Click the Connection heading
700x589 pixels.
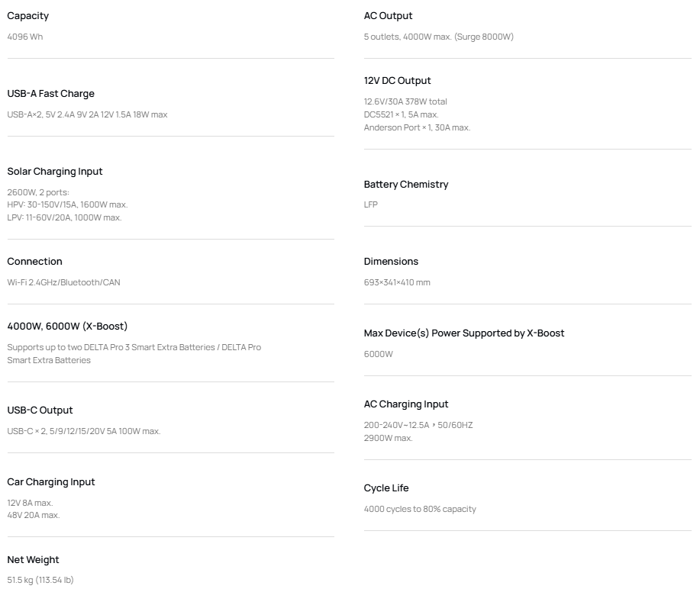(34, 262)
